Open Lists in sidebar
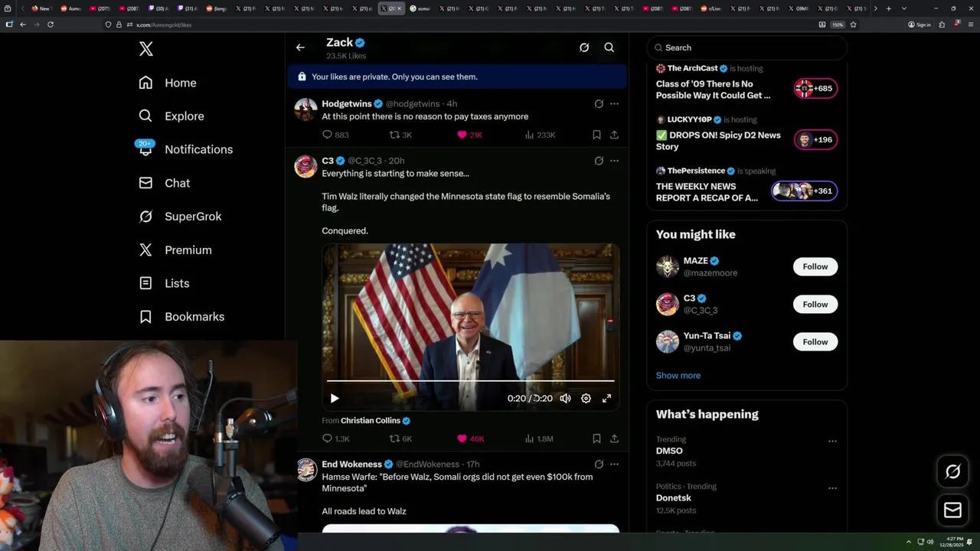The width and height of the screenshot is (980, 551). [x=164, y=283]
